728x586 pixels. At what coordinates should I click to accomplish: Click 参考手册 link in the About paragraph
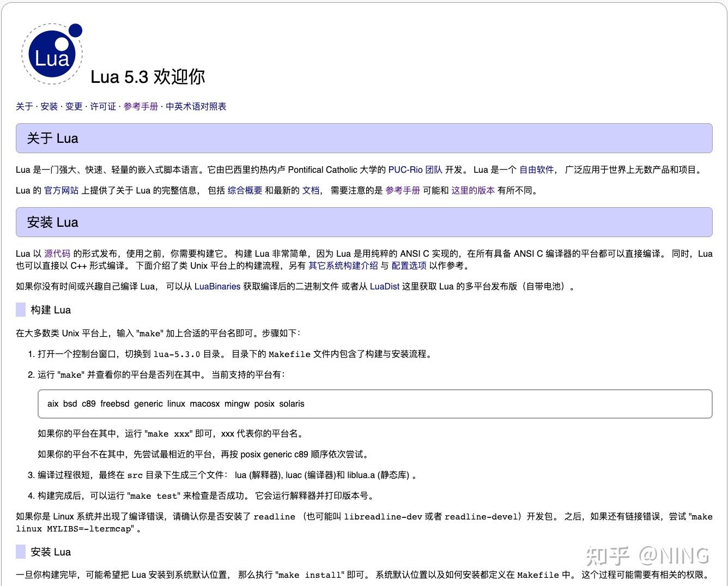click(403, 190)
